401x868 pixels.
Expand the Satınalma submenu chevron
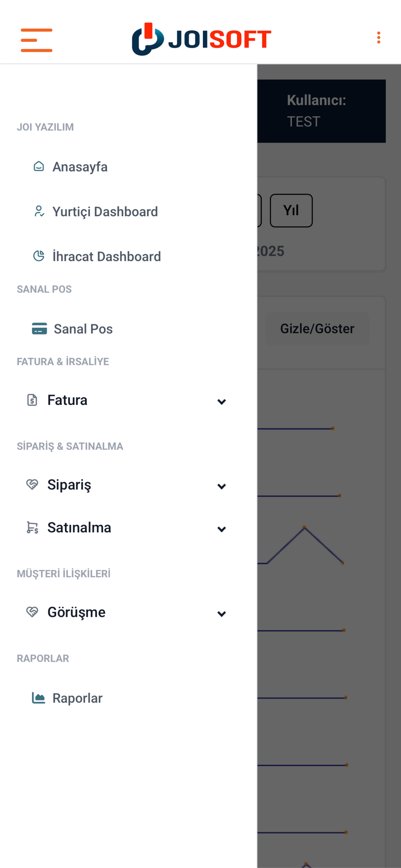[x=221, y=529]
